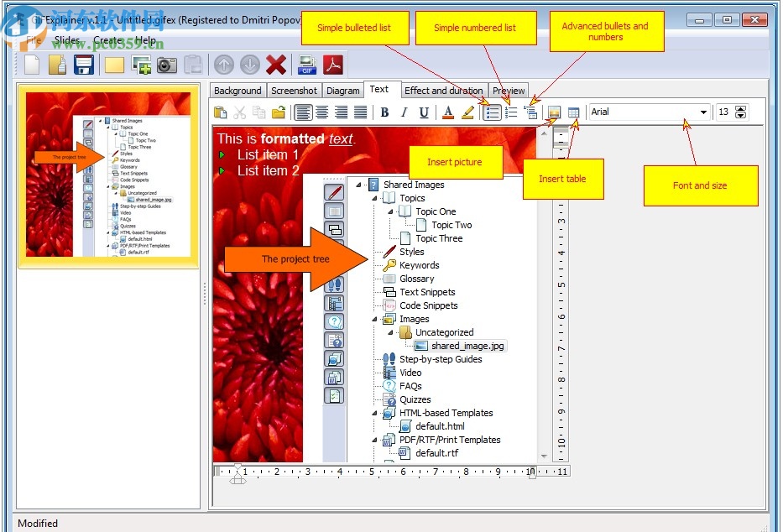Viewport: 783px width, 532px height.
Task: Toggle underline formatting
Action: coord(424,112)
